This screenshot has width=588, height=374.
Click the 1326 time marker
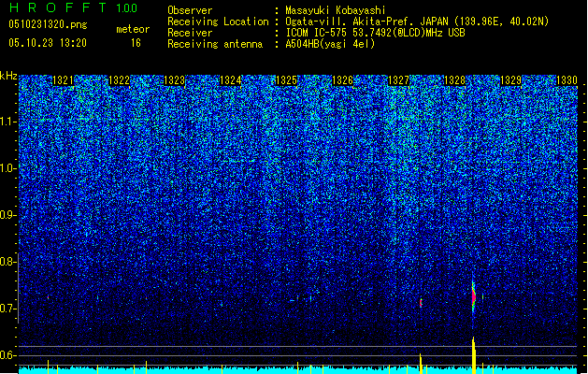(343, 80)
